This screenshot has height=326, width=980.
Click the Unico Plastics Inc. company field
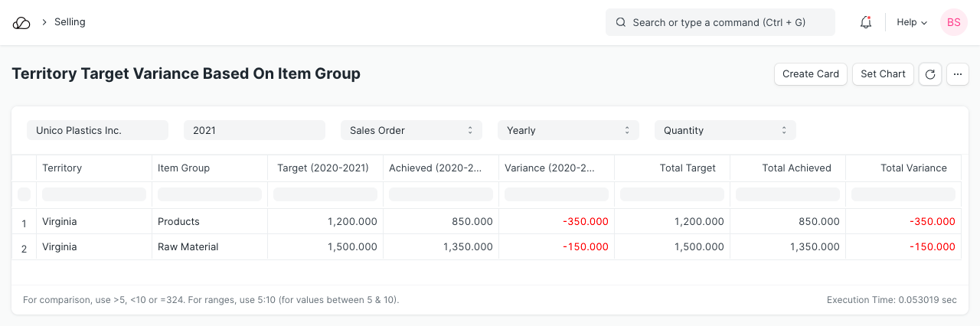(97, 131)
